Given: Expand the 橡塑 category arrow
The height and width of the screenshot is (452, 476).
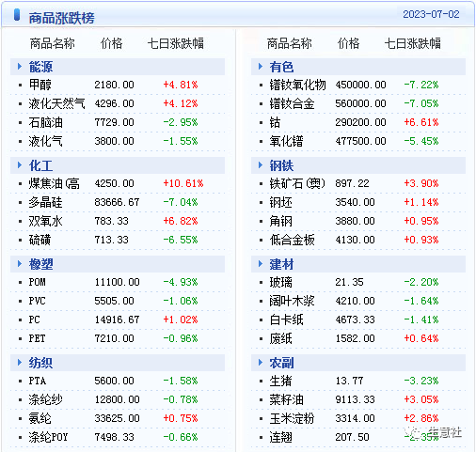Looking at the screenshot, I should pos(20,264).
